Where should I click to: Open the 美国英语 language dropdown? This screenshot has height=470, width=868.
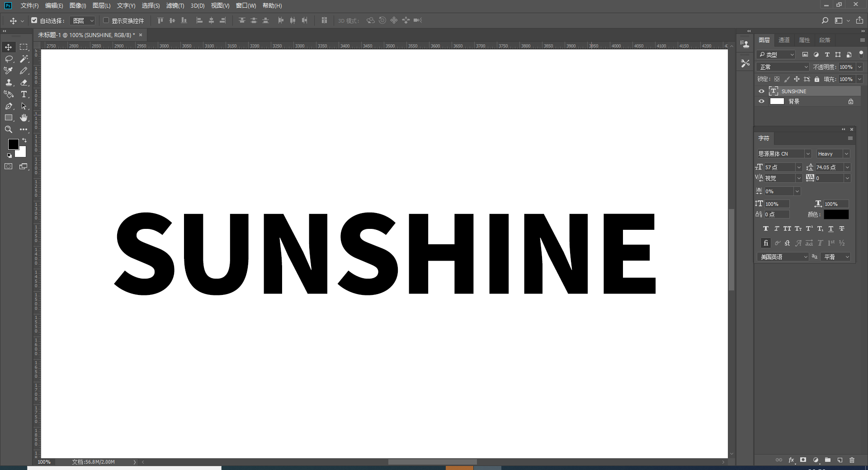click(x=783, y=257)
